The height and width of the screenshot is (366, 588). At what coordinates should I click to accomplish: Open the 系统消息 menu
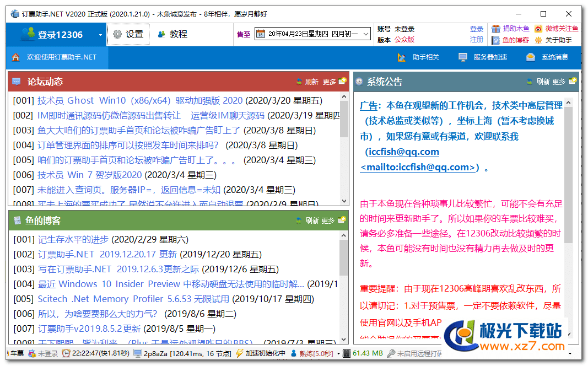pos(548,57)
